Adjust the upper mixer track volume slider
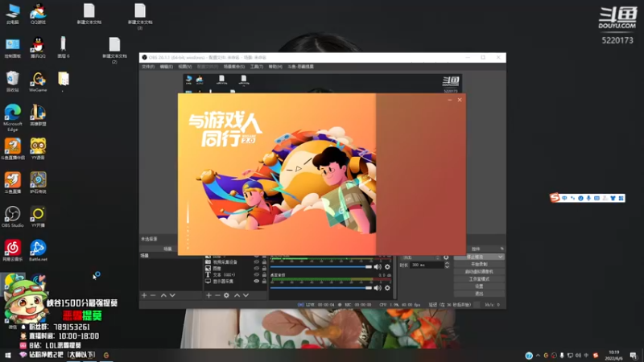 tap(321, 267)
